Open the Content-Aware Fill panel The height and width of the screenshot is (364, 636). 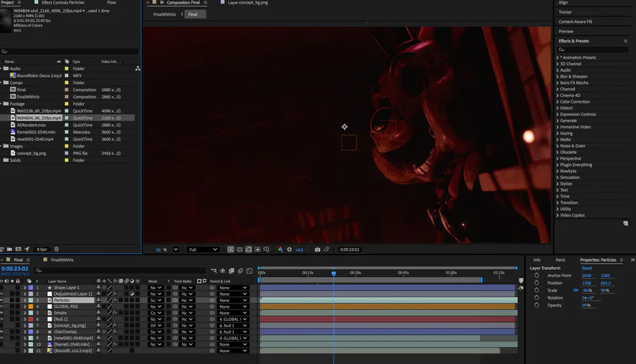575,21
